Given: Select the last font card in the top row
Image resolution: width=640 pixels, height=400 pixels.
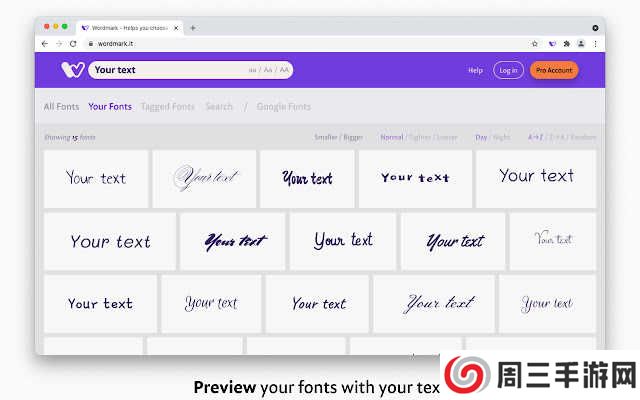Looking at the screenshot, I should click(536, 179).
